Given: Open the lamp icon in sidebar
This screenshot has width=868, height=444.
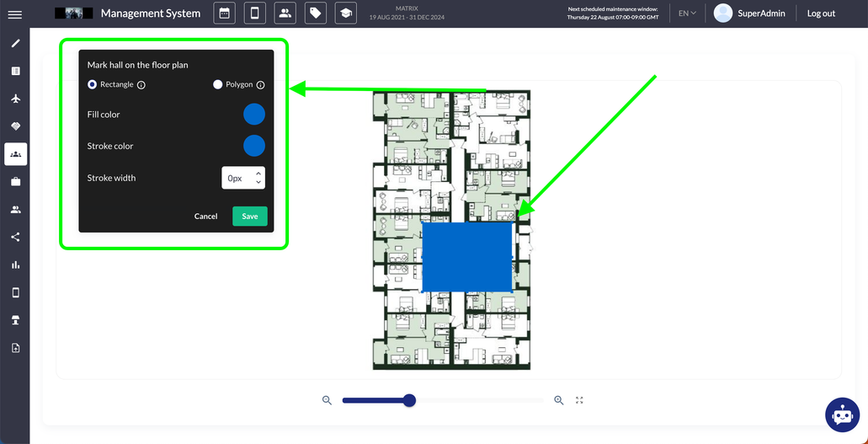Looking at the screenshot, I should click(x=15, y=320).
